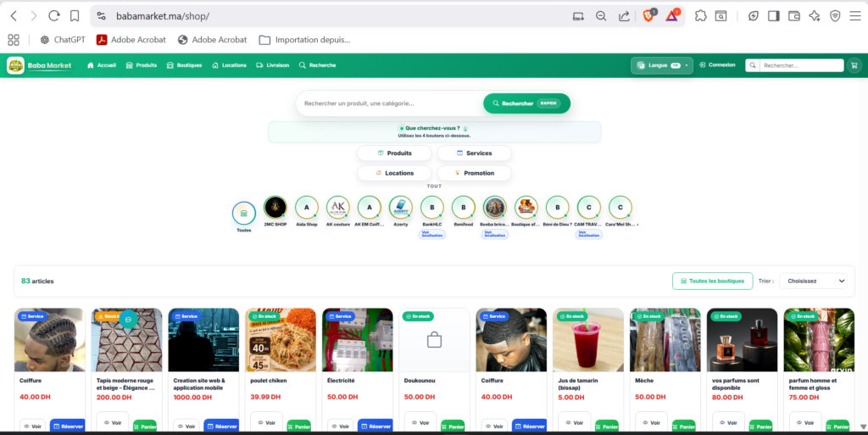
Task: Click the header Rechercher input field
Action: click(x=801, y=65)
